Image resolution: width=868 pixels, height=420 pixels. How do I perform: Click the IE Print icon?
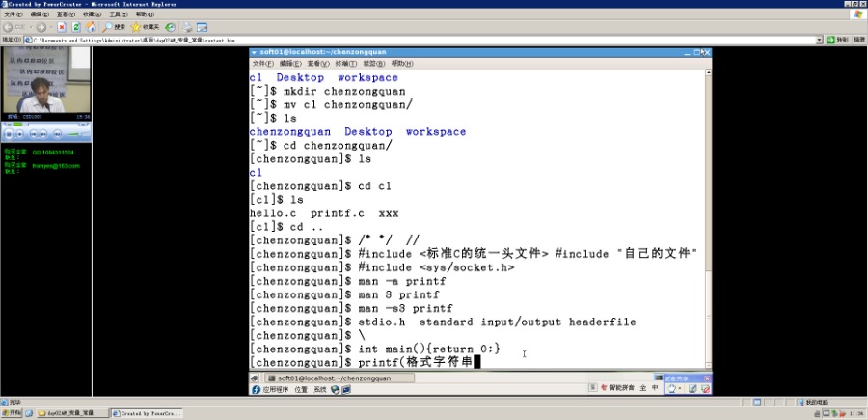point(188,27)
